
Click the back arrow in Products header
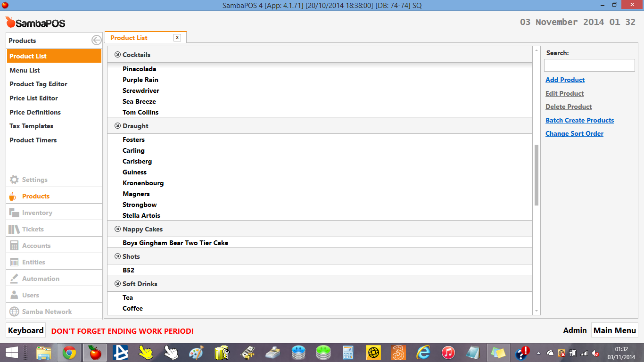click(x=96, y=41)
